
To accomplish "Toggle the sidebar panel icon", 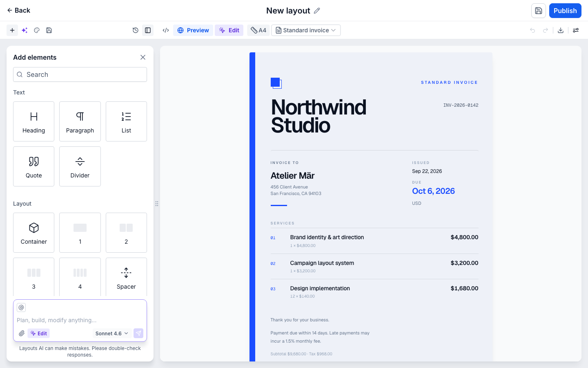I will coord(148,30).
